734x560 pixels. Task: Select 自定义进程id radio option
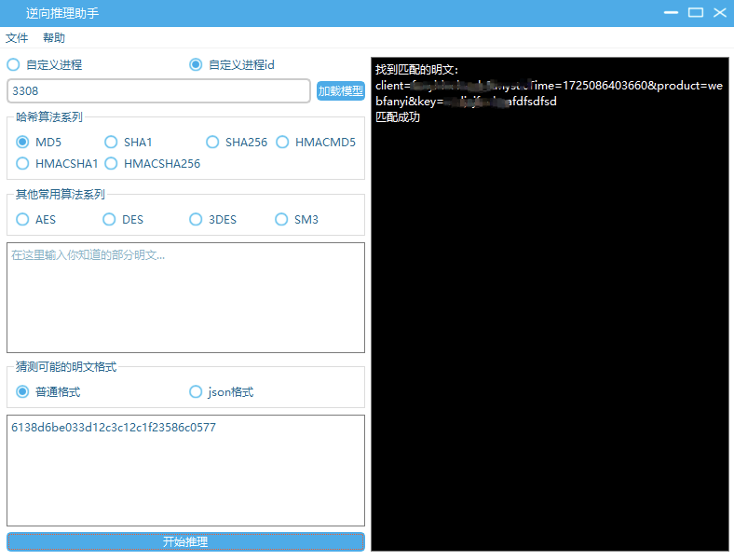(196, 65)
